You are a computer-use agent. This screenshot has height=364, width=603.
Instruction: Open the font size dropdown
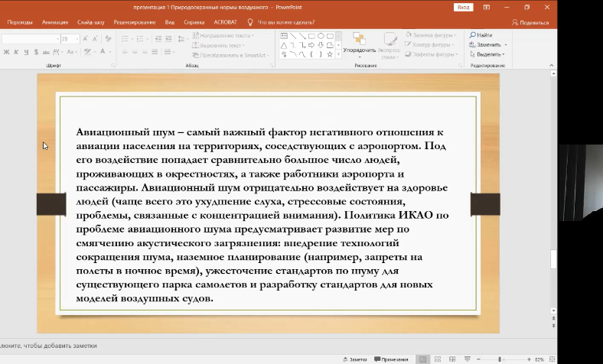(x=77, y=38)
